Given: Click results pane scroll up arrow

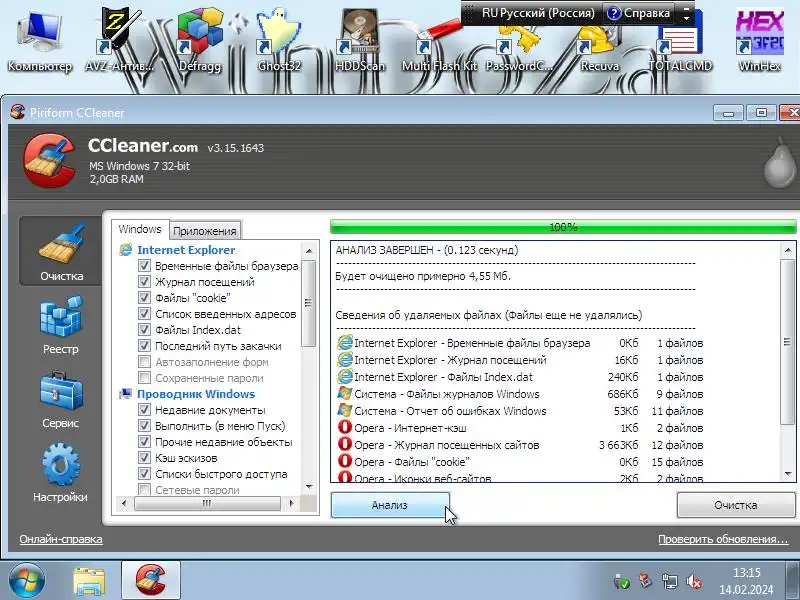Looking at the screenshot, I should click(788, 250).
